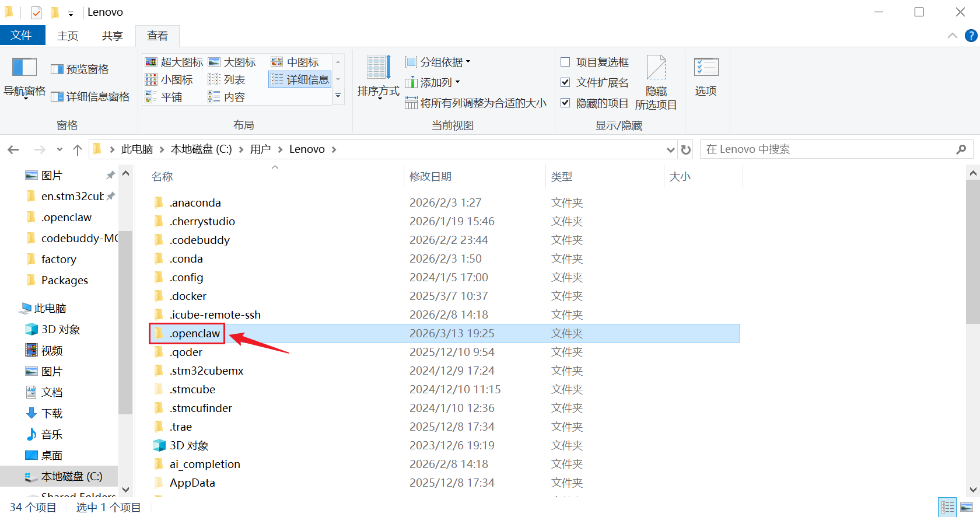This screenshot has height=517, width=980.
Task: Open the Group by (分组依据) dropdown
Action: click(438, 62)
